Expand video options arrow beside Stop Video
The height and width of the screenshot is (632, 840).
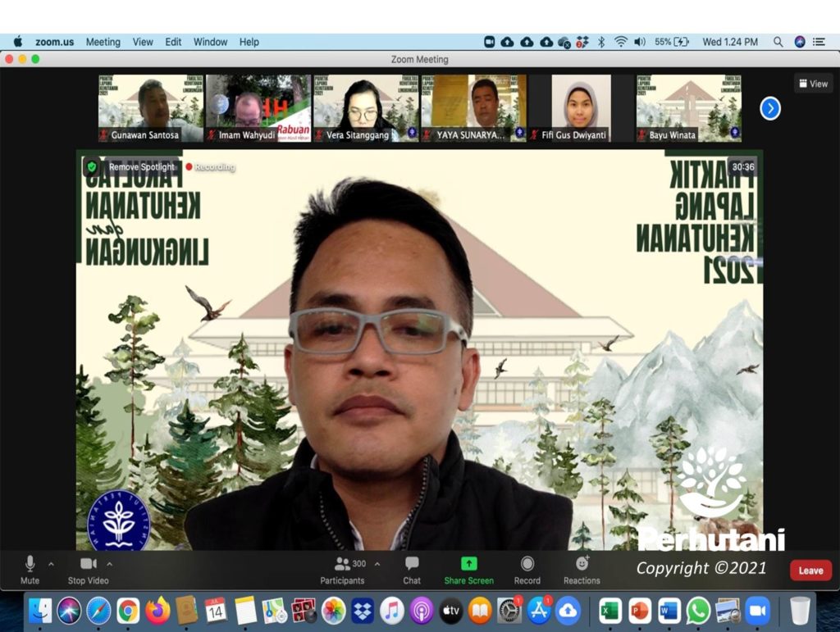110,564
